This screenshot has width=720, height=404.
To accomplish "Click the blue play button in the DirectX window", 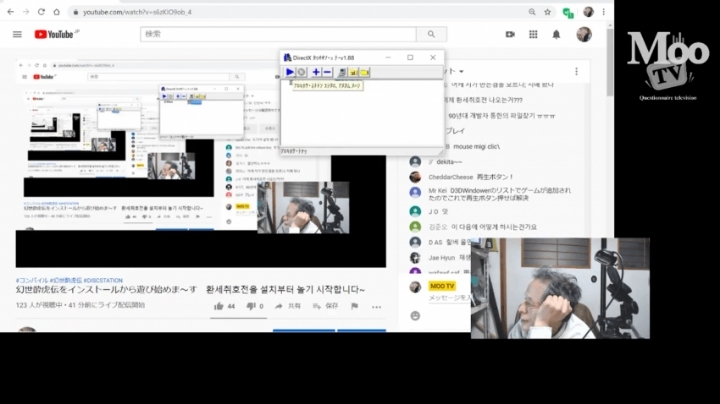I will click(x=290, y=72).
